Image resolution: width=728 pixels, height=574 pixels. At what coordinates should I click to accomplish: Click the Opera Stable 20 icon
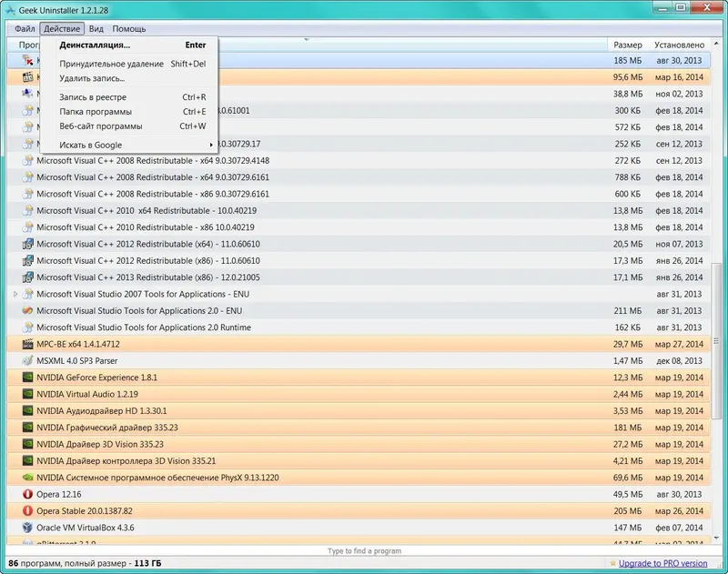(27, 511)
